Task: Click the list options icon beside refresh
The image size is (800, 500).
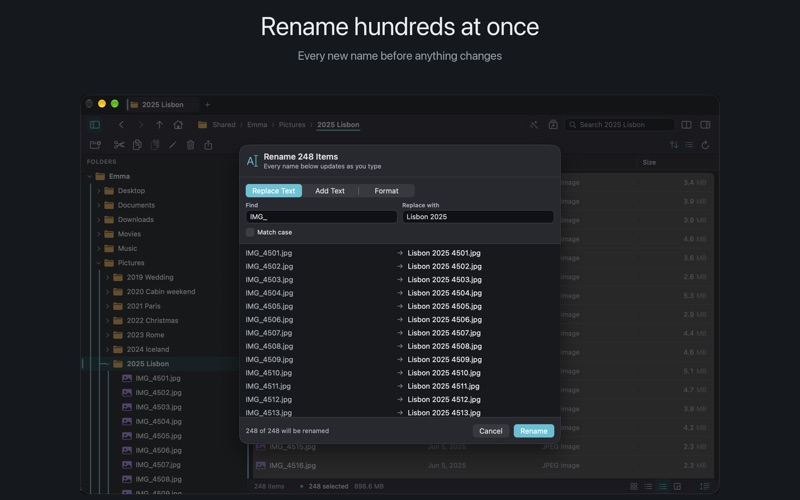Action: tap(689, 145)
